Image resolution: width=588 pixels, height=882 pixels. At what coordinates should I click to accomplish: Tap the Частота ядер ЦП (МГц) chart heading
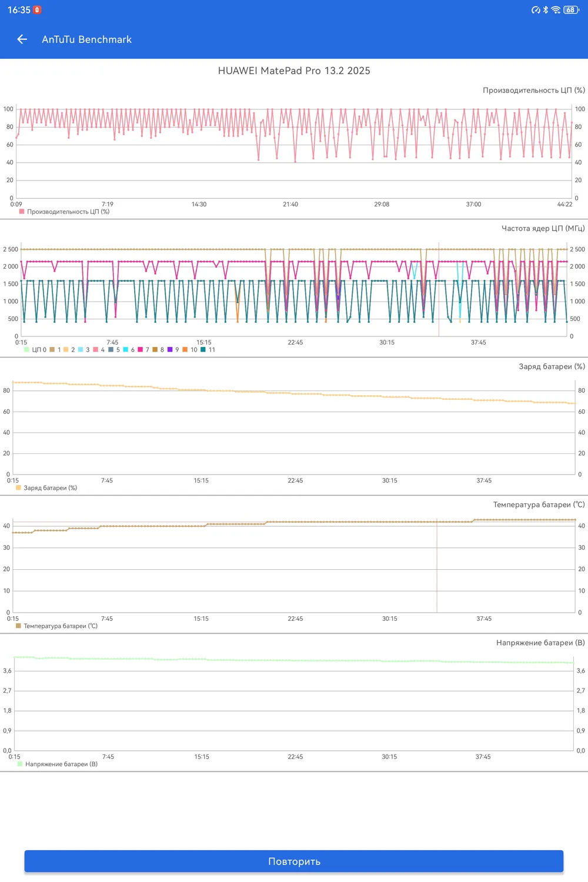pyautogui.click(x=543, y=228)
